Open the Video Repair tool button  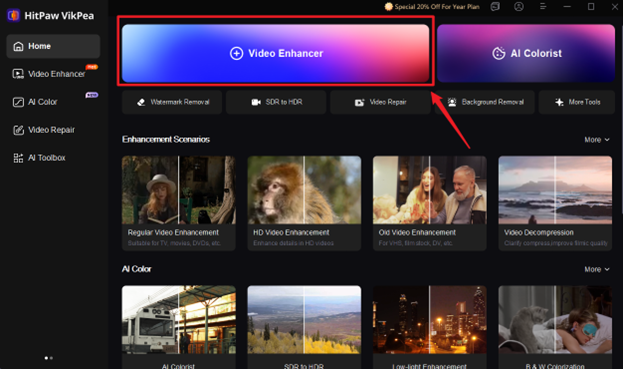pyautogui.click(x=380, y=102)
